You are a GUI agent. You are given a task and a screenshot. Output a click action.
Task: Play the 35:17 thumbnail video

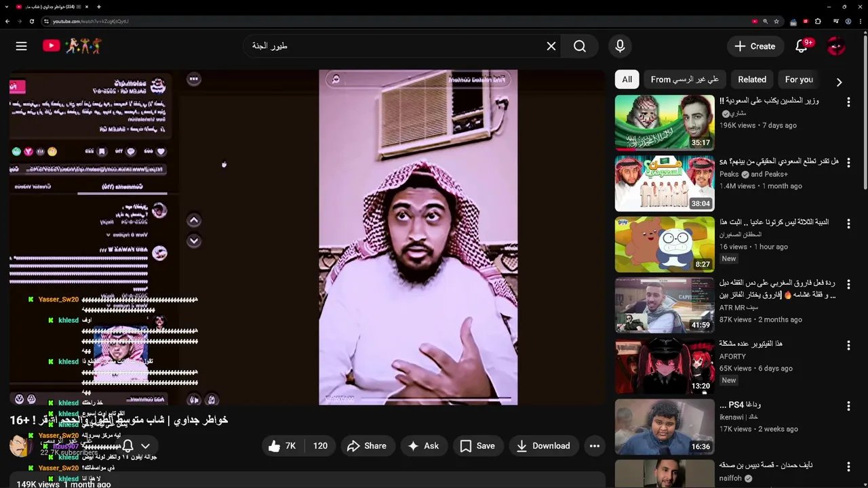pyautogui.click(x=665, y=122)
